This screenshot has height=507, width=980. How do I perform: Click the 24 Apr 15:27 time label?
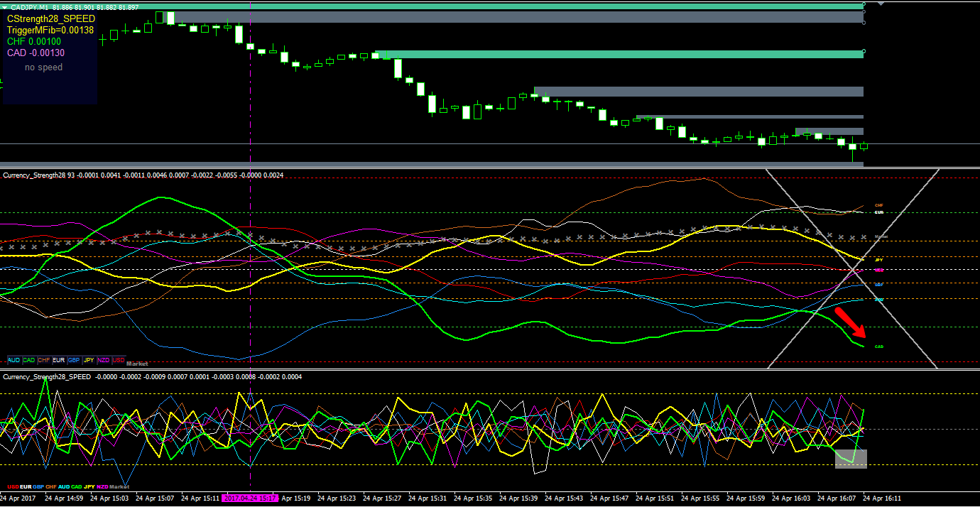tap(382, 498)
